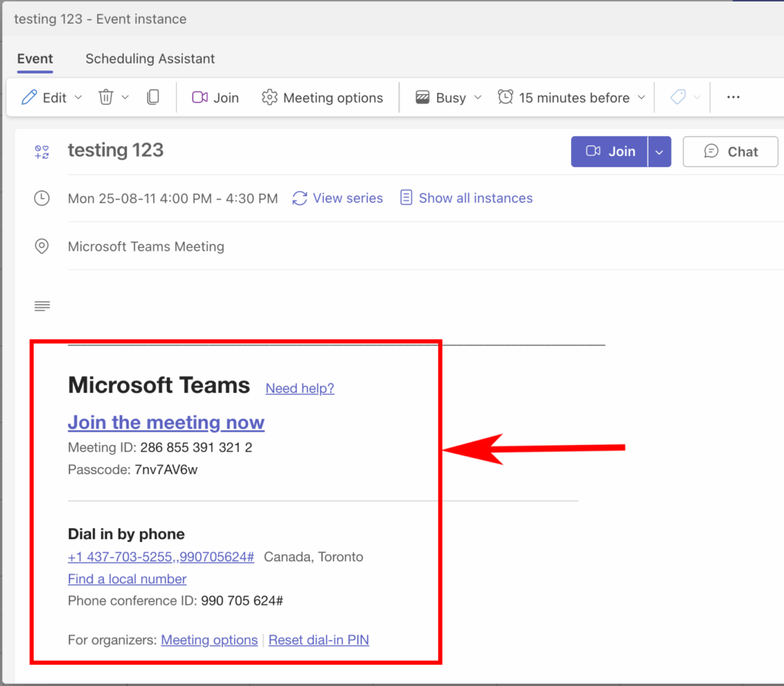
Task: Click phone conference ID 990 705 624#
Action: coord(242,600)
